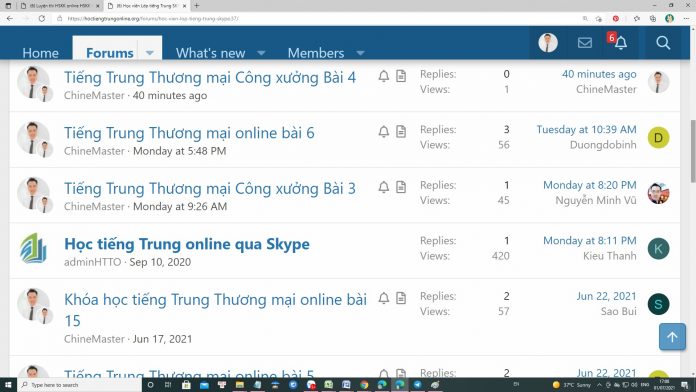Click ChineMaster avatar on Công xưởng Bài 4 row
The image size is (696, 392).
[x=33, y=83]
